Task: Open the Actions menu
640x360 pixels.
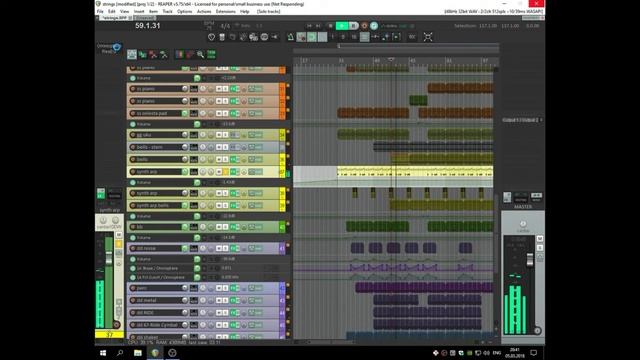Action: (x=204, y=11)
